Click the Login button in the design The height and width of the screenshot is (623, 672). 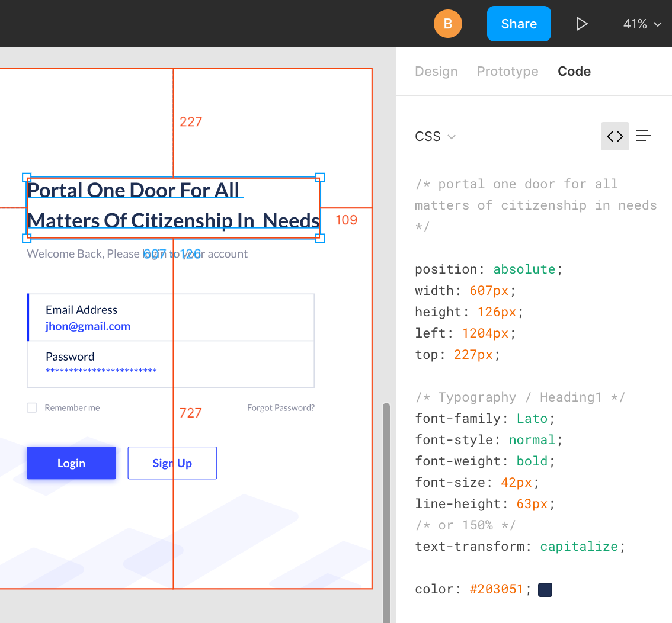71,463
